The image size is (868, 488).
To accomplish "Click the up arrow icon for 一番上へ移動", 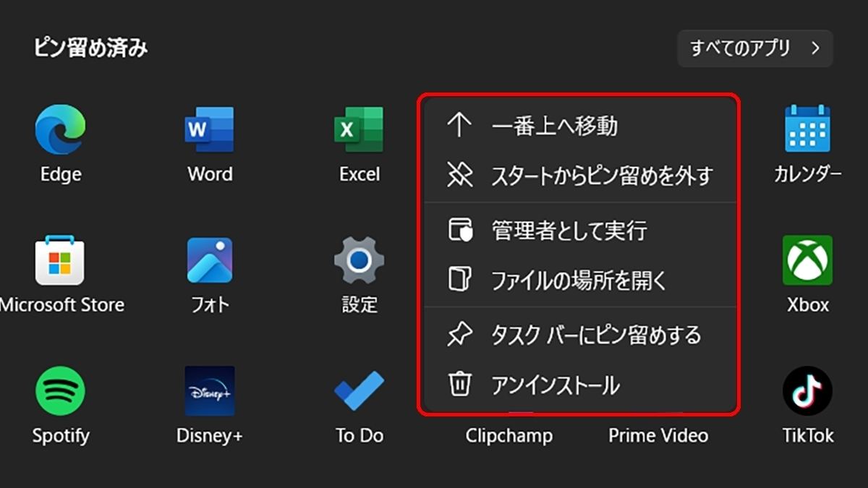I will tap(460, 126).
